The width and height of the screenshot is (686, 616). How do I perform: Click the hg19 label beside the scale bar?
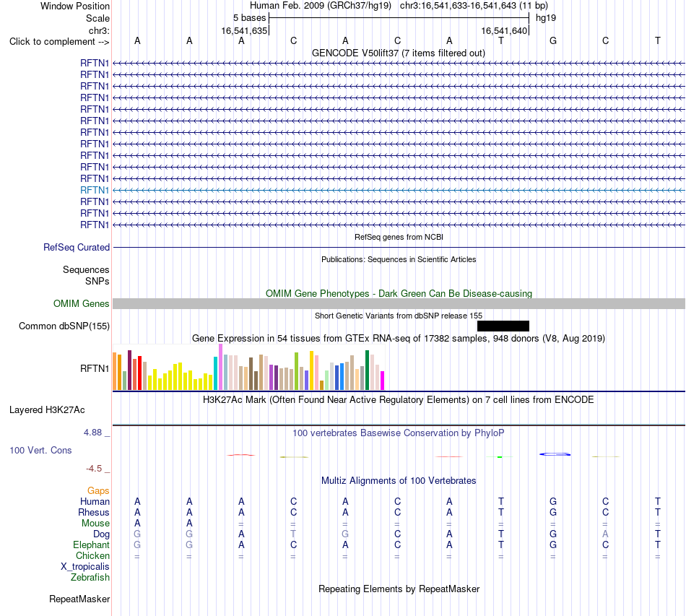[546, 18]
